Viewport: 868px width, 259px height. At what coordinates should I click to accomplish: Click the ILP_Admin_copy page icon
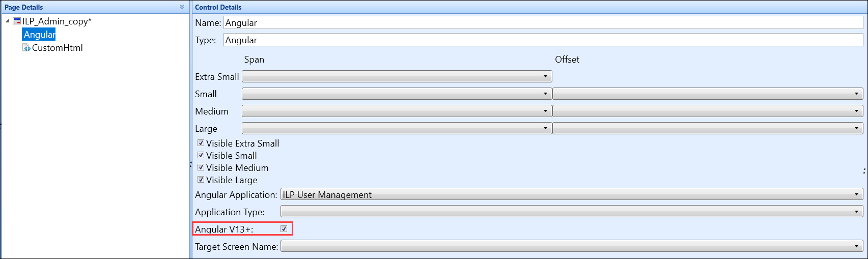(17, 21)
